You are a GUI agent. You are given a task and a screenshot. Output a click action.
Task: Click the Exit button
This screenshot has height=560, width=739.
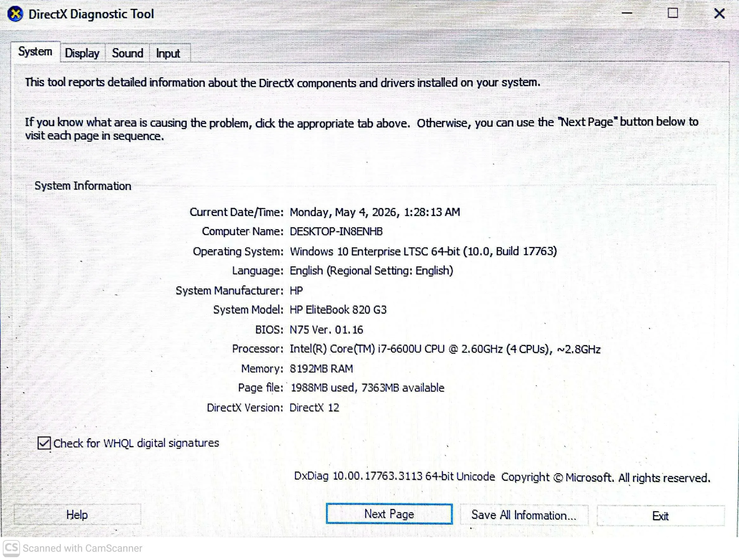pos(660,516)
